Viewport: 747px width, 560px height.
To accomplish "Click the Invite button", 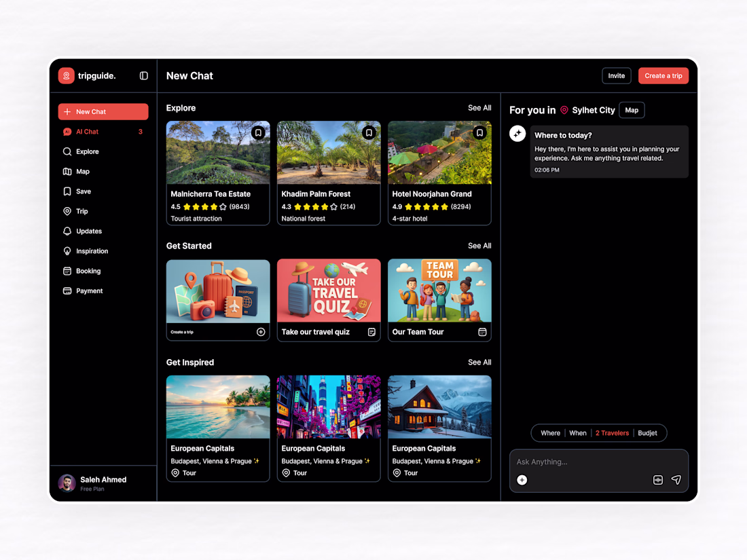I will [617, 76].
